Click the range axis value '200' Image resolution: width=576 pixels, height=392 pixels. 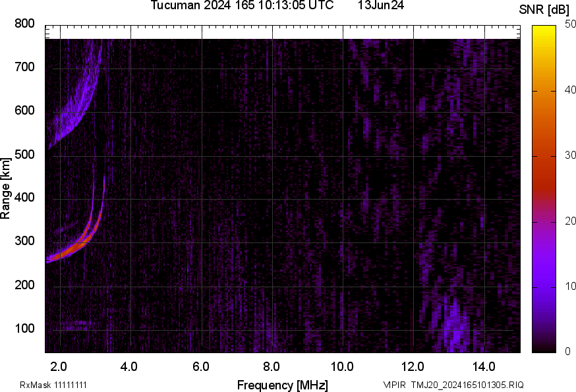tap(24, 285)
